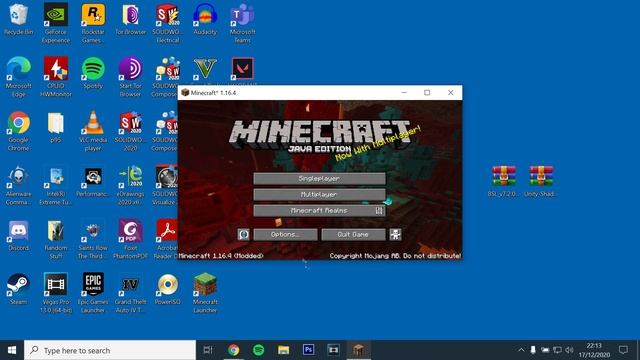Open the network tray icon
The image size is (640, 360).
[558, 350]
